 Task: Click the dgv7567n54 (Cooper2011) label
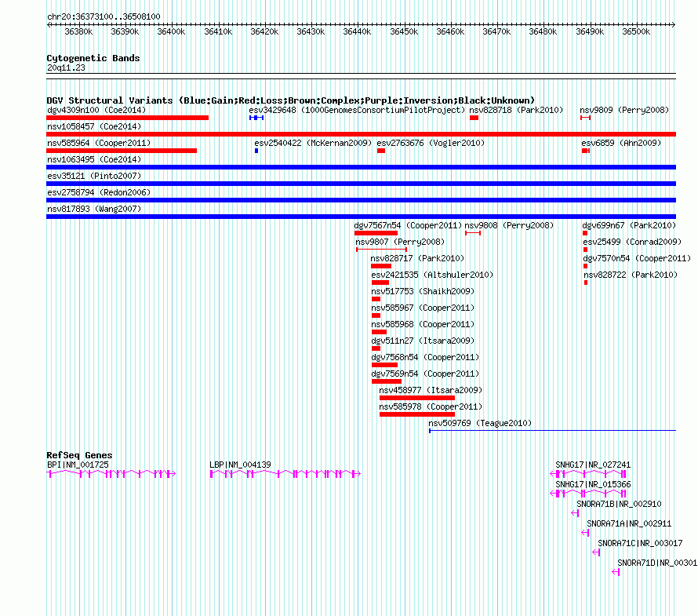408,225
